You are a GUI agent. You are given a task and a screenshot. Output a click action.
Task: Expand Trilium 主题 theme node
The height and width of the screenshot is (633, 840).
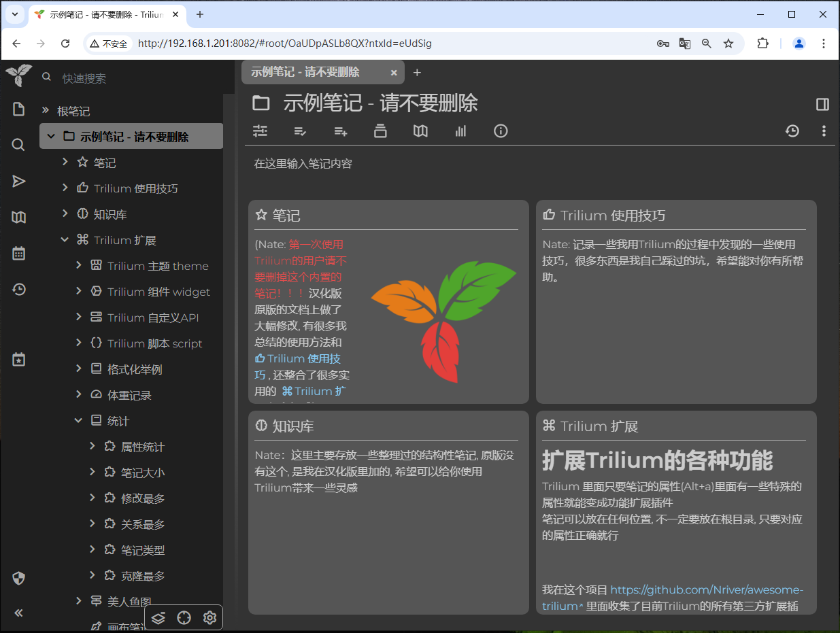(79, 265)
